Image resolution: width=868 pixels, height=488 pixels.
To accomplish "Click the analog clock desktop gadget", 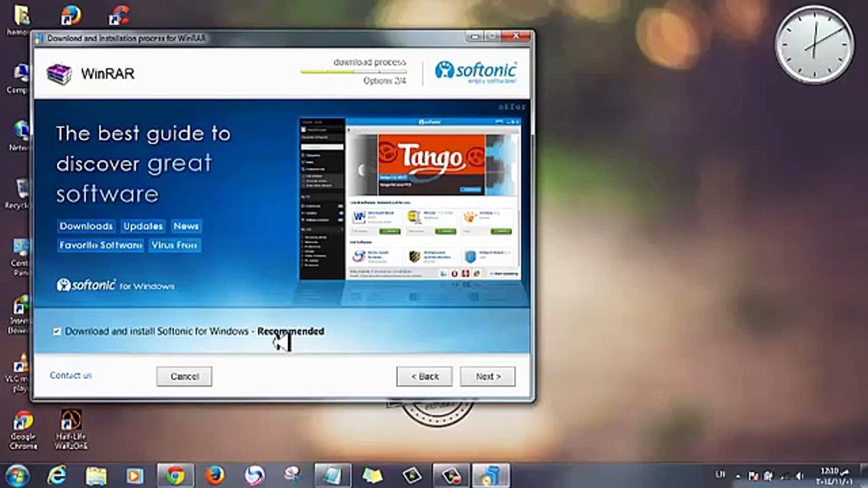I will point(814,45).
